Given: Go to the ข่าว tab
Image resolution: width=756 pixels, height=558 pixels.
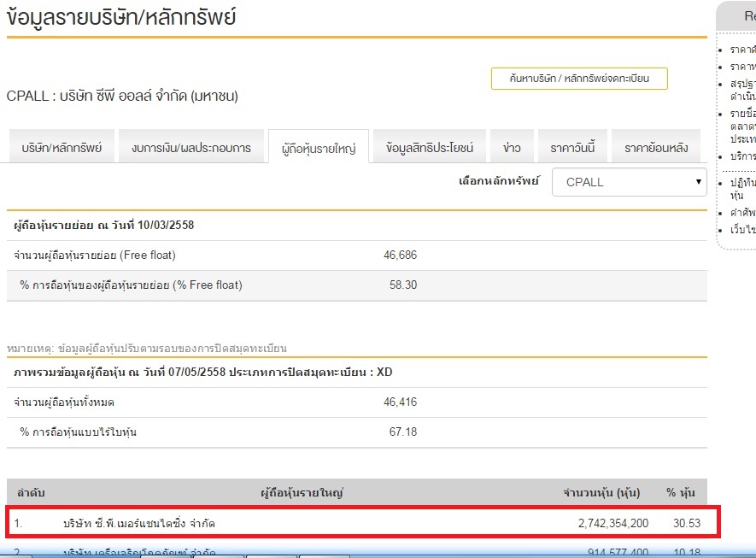Looking at the screenshot, I should 512,147.
